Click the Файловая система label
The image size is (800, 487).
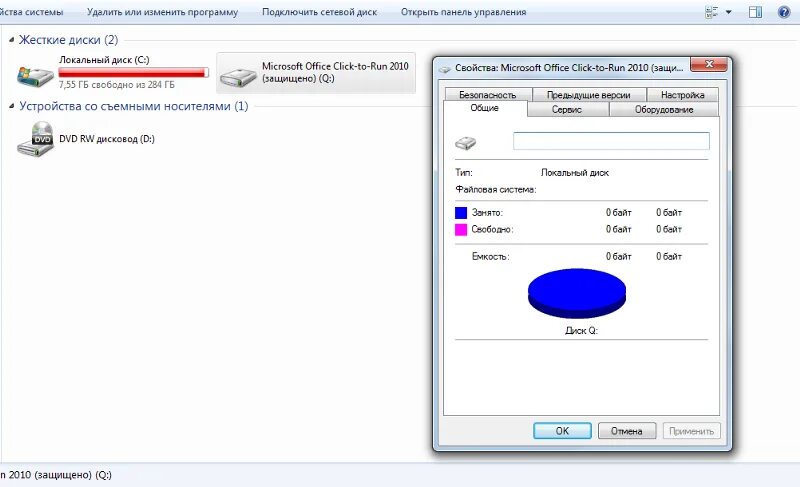(496, 190)
